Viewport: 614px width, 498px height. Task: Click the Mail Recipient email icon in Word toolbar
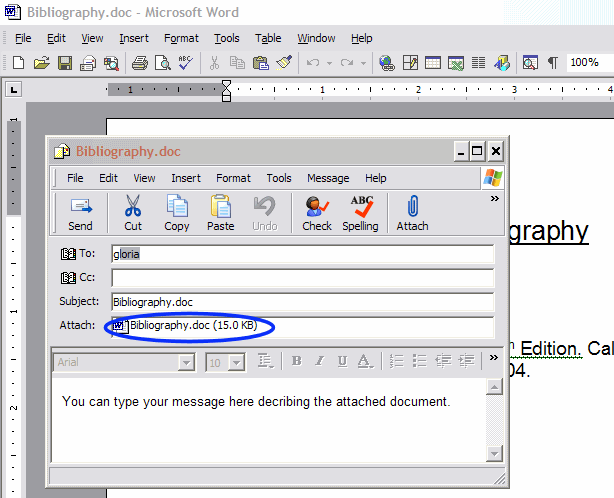click(x=88, y=63)
